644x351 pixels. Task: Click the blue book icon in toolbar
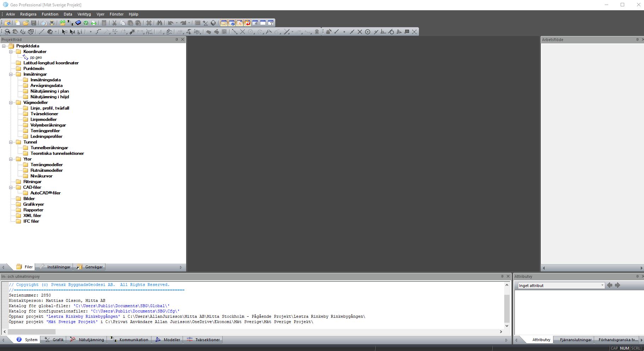pos(78,23)
